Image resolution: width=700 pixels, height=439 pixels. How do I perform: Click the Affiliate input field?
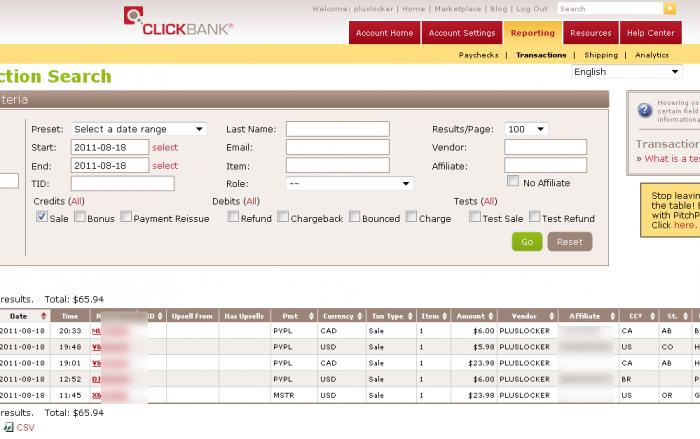[x=546, y=165]
